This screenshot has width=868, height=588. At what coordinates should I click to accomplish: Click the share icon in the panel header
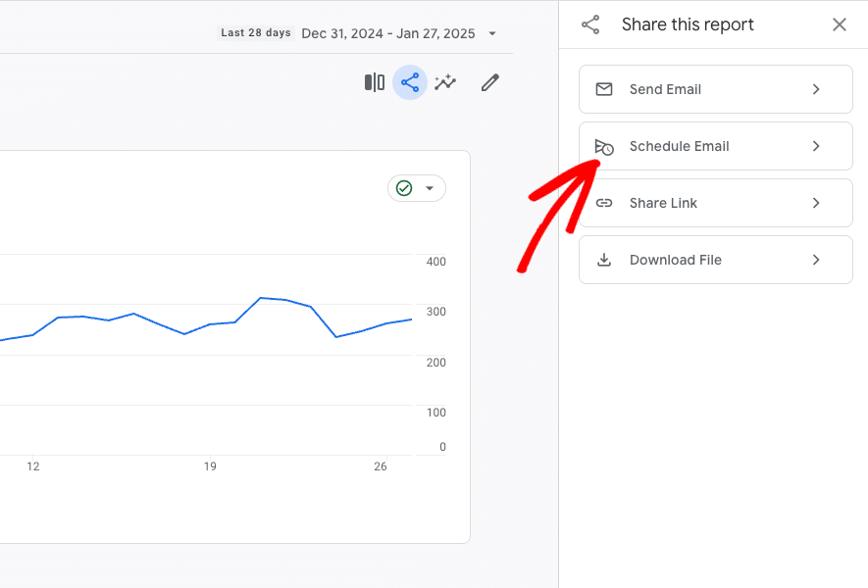tap(590, 25)
